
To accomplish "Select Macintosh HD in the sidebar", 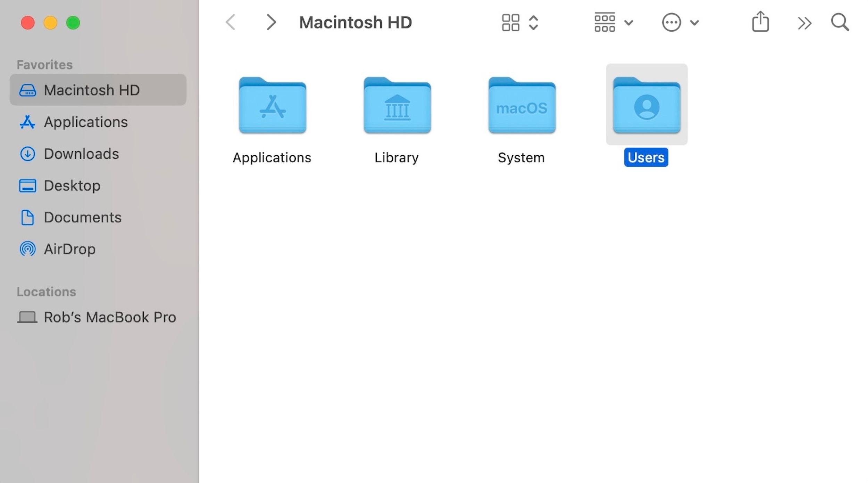I will point(98,90).
